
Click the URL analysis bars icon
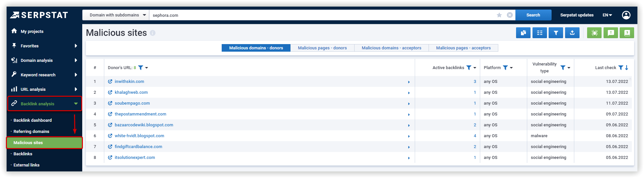(x=14, y=89)
